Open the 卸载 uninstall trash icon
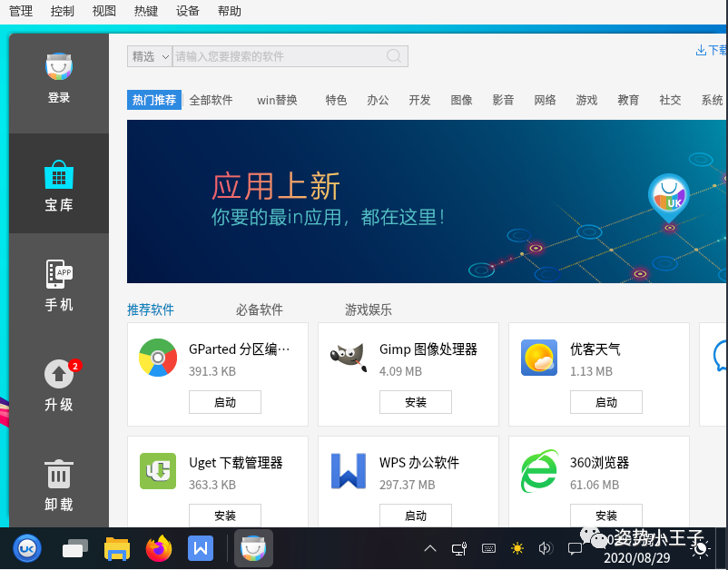The width and height of the screenshot is (728, 570). [x=59, y=474]
